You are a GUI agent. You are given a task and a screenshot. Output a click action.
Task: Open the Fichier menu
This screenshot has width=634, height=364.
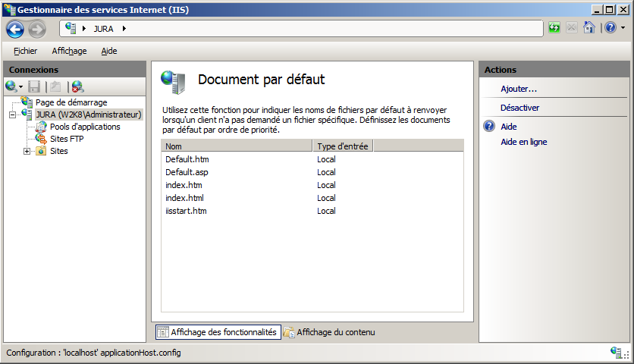(x=25, y=51)
